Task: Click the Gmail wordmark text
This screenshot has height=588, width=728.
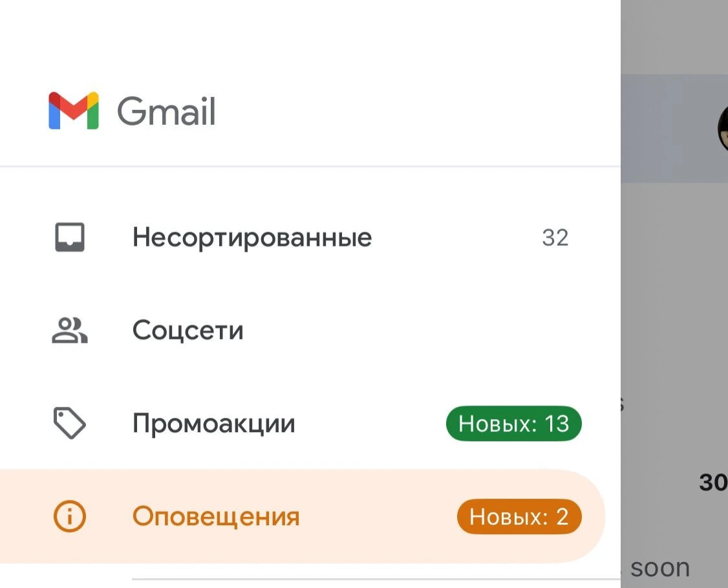Action: tap(167, 111)
